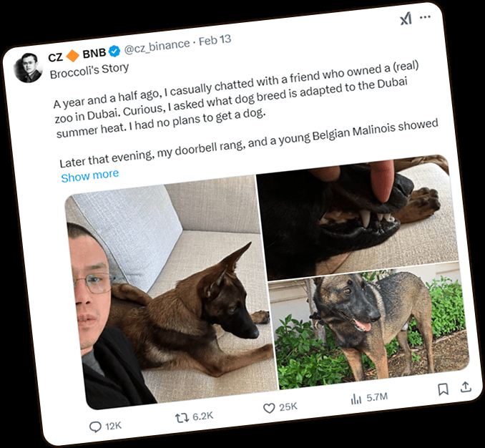Click the reply comment icon
The height and width of the screenshot is (448, 485).
coord(95,426)
